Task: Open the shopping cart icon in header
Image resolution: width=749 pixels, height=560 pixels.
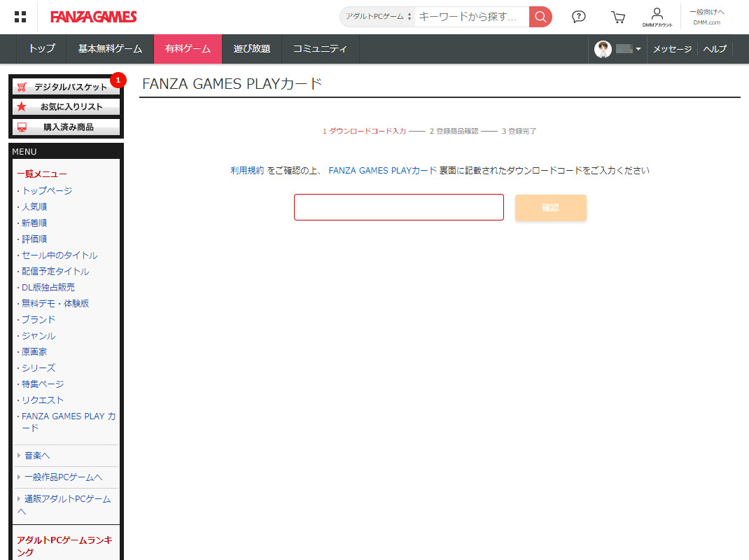Action: [x=617, y=17]
